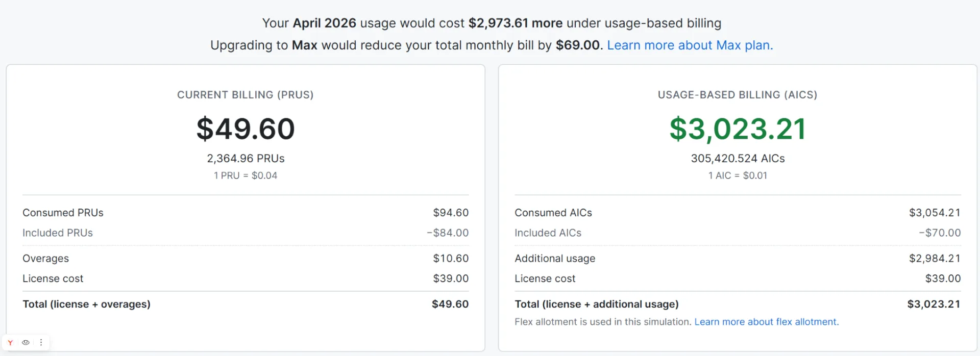Click the Included PRUs -$84.00 value
This screenshot has height=356, width=980.
pos(448,233)
